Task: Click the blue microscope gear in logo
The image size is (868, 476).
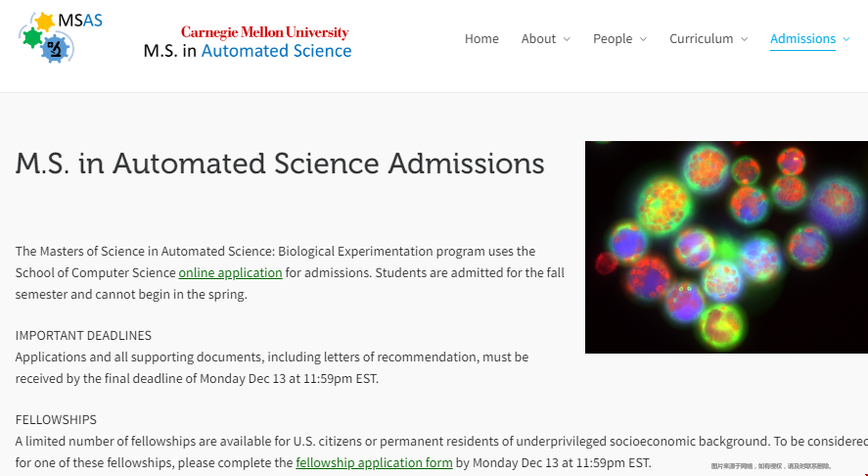Action: pyautogui.click(x=54, y=49)
